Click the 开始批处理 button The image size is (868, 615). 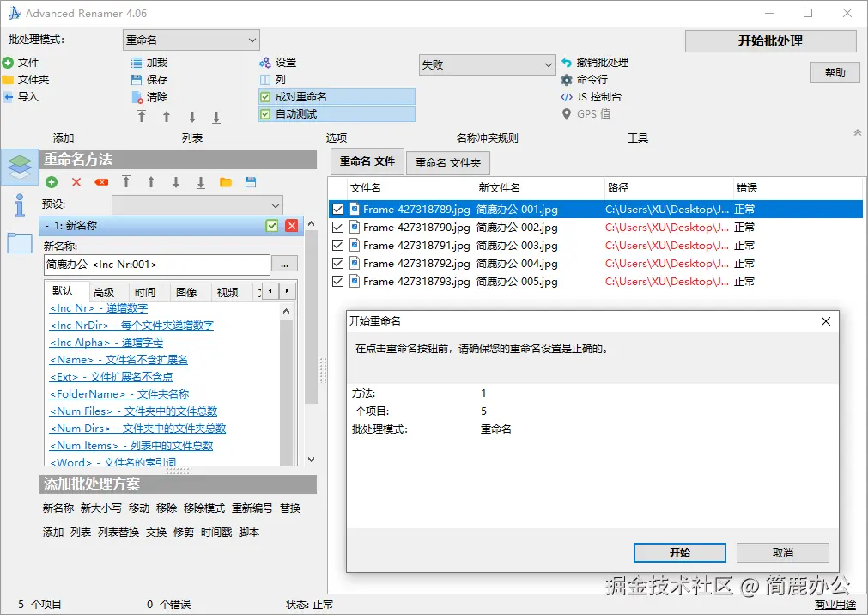pos(771,41)
